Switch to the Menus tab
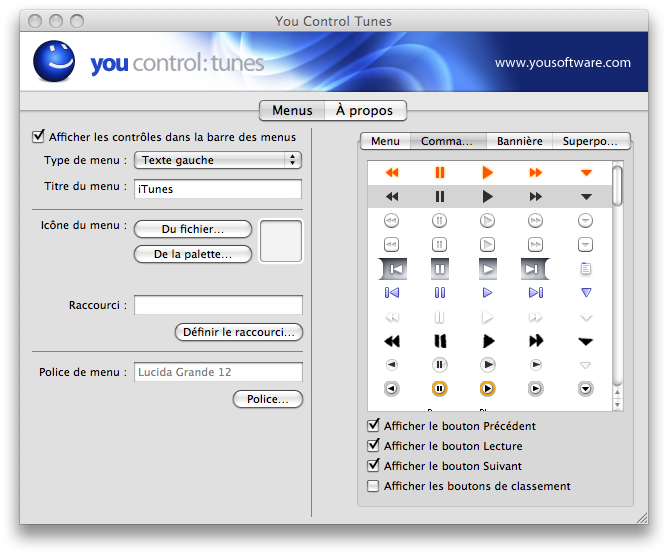The width and height of the screenshot is (668, 554). click(292, 110)
